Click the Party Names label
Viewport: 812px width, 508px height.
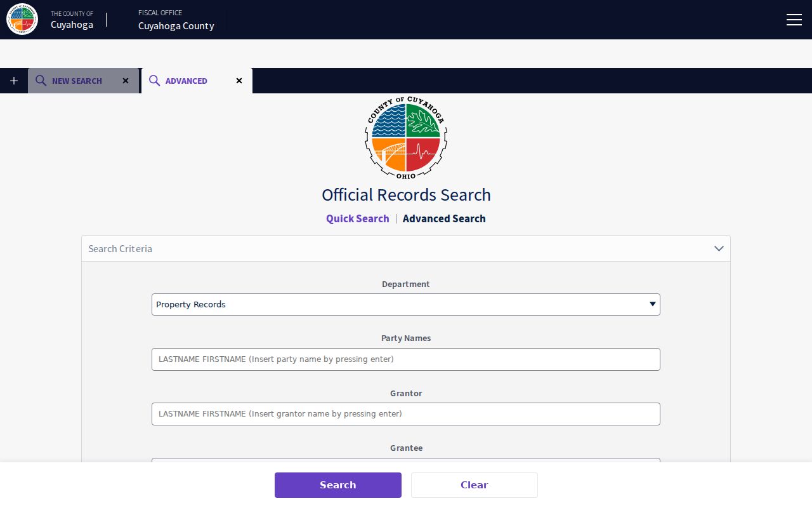pyautogui.click(x=406, y=338)
